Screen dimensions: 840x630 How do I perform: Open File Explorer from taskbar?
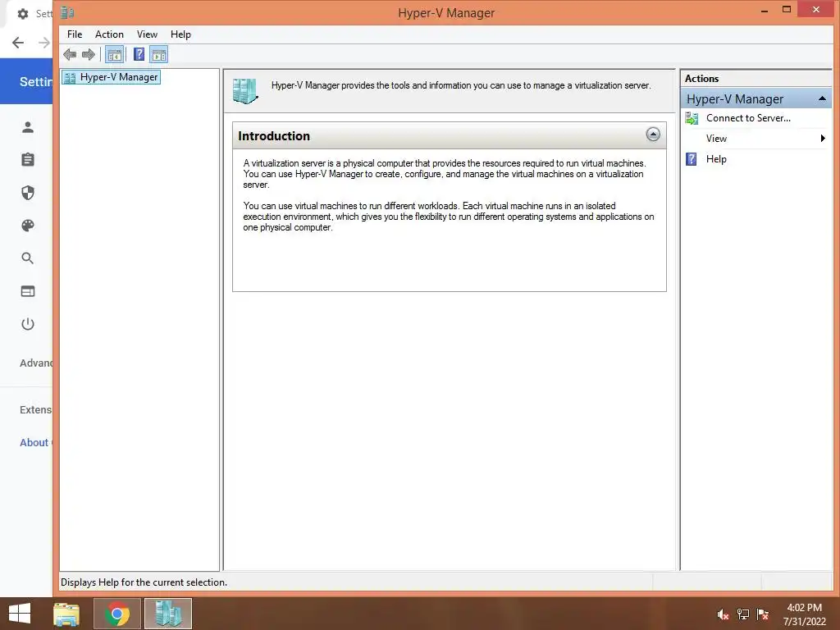point(66,614)
